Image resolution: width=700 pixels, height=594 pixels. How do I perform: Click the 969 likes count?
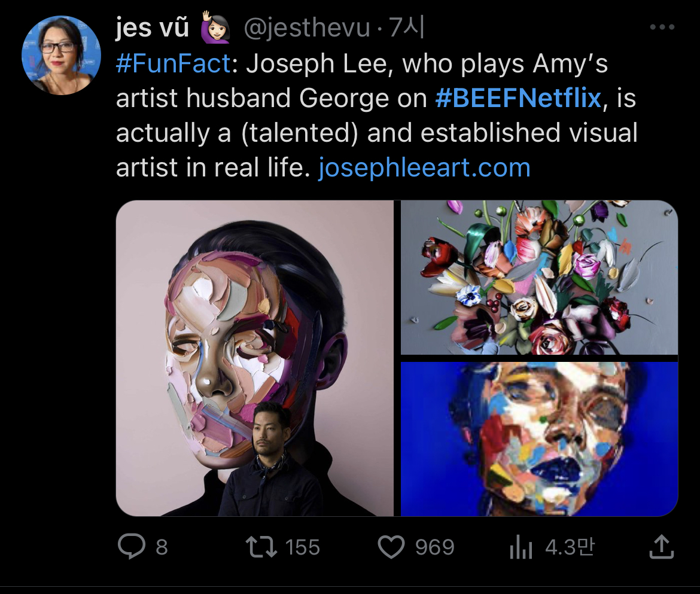(435, 547)
